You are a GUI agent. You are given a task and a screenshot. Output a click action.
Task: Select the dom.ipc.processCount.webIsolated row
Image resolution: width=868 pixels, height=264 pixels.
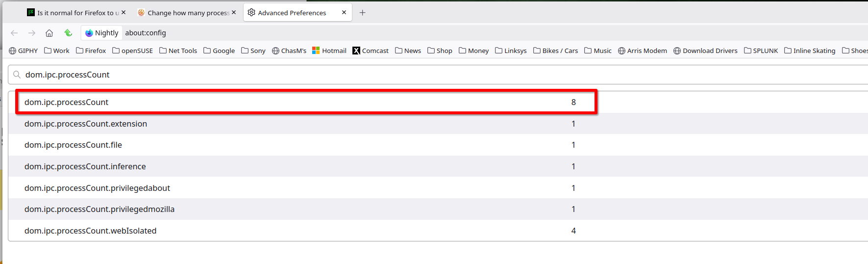coord(438,231)
